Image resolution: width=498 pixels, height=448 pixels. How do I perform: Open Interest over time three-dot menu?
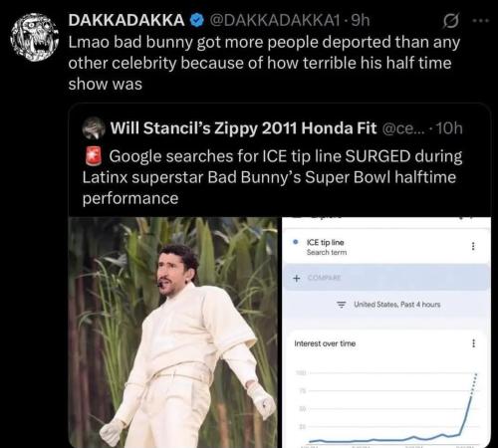pyautogui.click(x=473, y=343)
